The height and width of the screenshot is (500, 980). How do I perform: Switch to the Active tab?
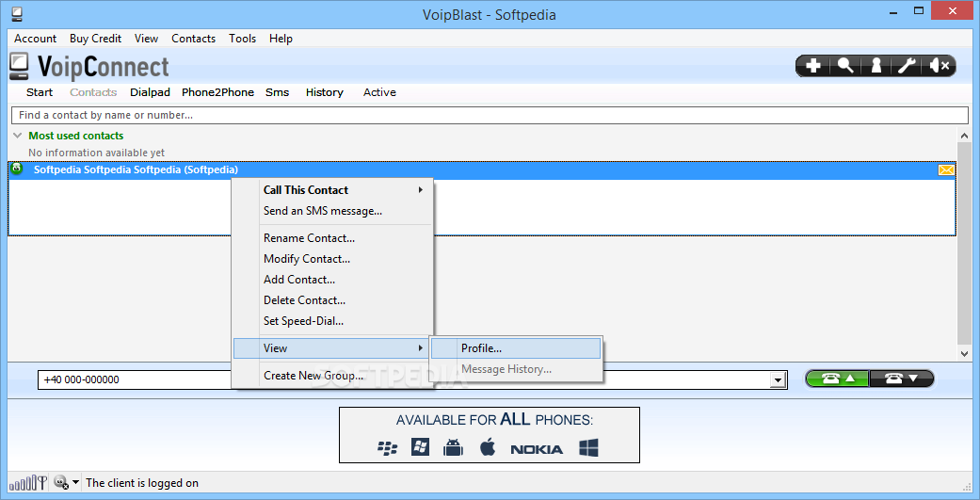coord(379,92)
